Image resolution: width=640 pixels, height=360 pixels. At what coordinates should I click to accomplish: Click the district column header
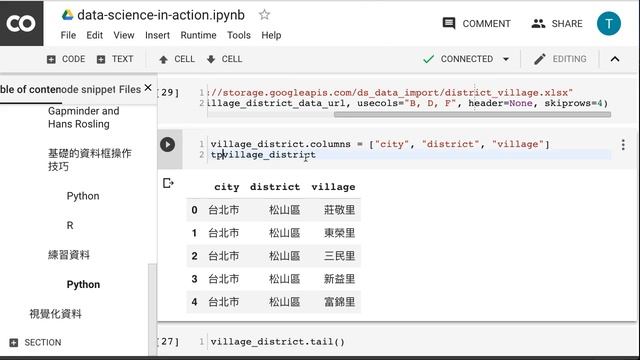pos(275,187)
